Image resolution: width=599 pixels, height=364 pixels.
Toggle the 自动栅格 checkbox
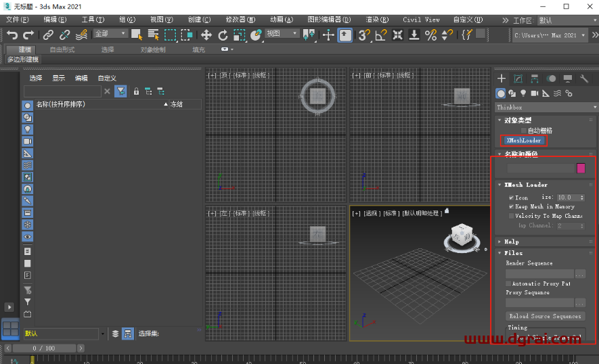[x=524, y=131]
